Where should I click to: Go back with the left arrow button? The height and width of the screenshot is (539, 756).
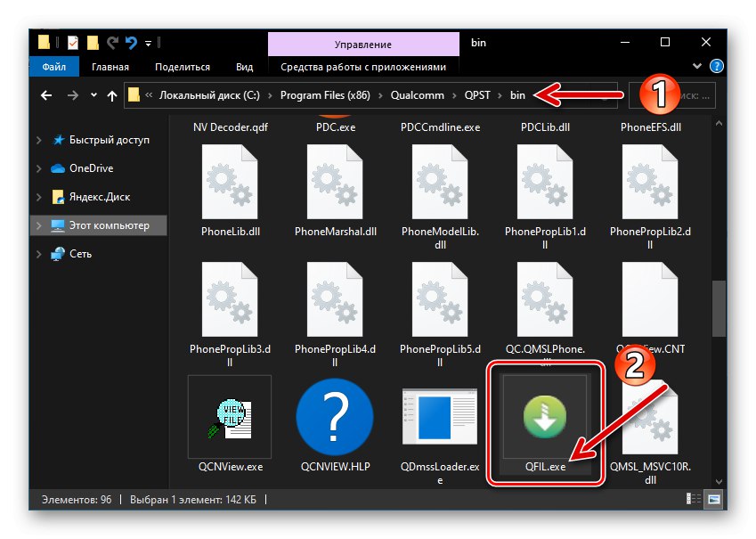tap(46, 95)
